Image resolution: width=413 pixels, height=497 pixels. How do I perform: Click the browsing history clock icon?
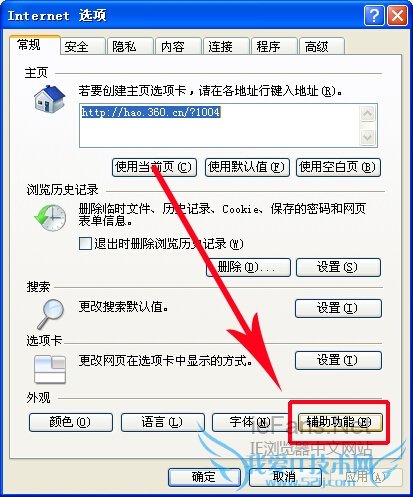tap(50, 218)
